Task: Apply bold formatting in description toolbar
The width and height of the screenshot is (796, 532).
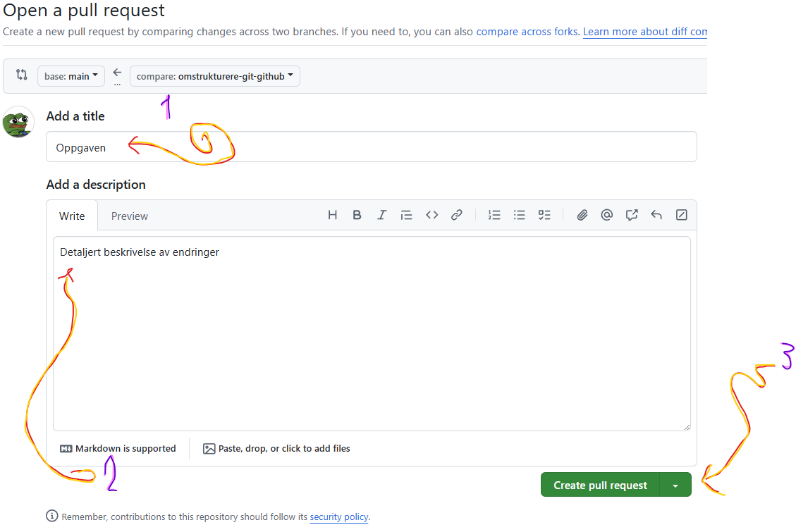Action: coord(357,216)
